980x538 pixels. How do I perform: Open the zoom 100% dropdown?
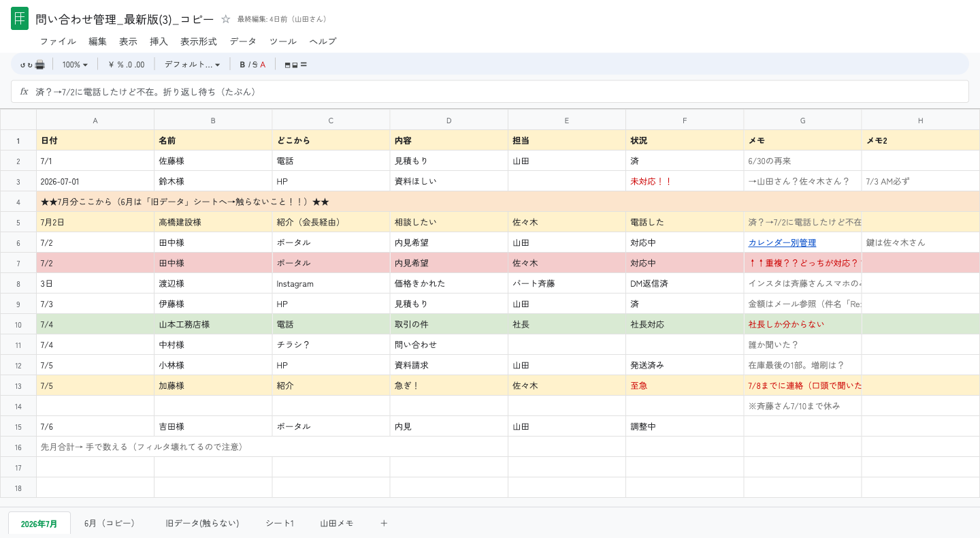pyautogui.click(x=75, y=65)
